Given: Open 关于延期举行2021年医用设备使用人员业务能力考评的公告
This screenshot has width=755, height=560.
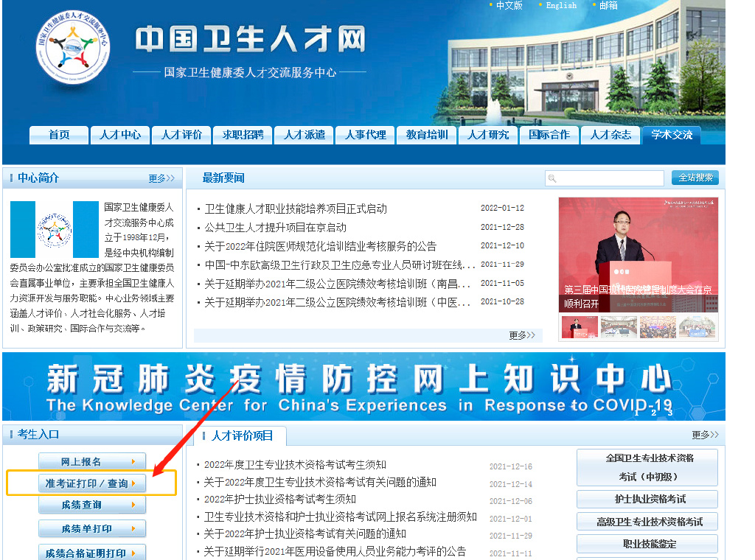Looking at the screenshot, I should pos(335,551).
